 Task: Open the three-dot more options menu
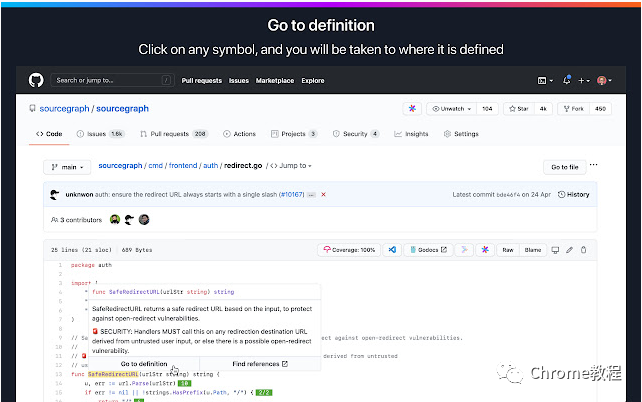tap(593, 165)
